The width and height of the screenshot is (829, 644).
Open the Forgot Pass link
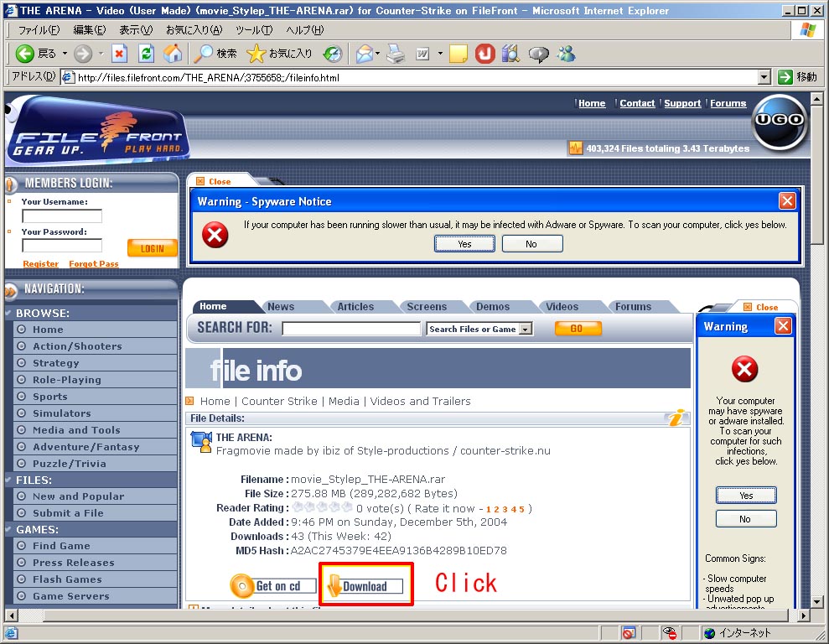pos(94,264)
